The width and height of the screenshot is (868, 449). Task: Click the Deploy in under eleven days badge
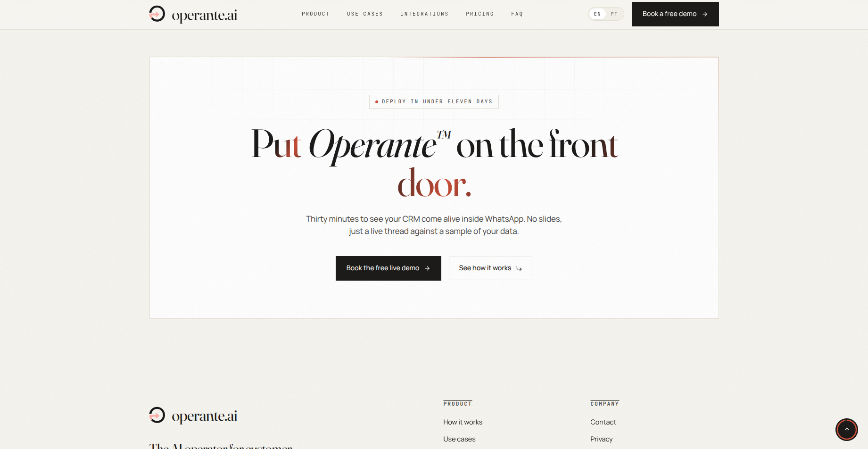click(434, 102)
